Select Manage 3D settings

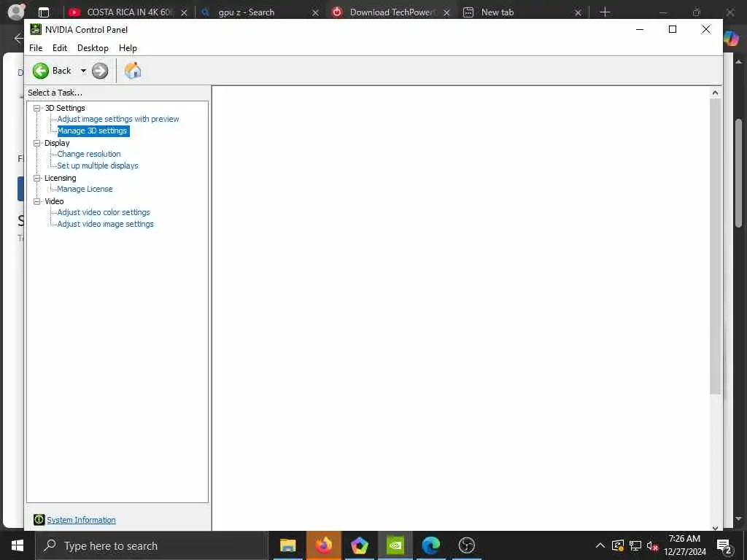coord(93,131)
